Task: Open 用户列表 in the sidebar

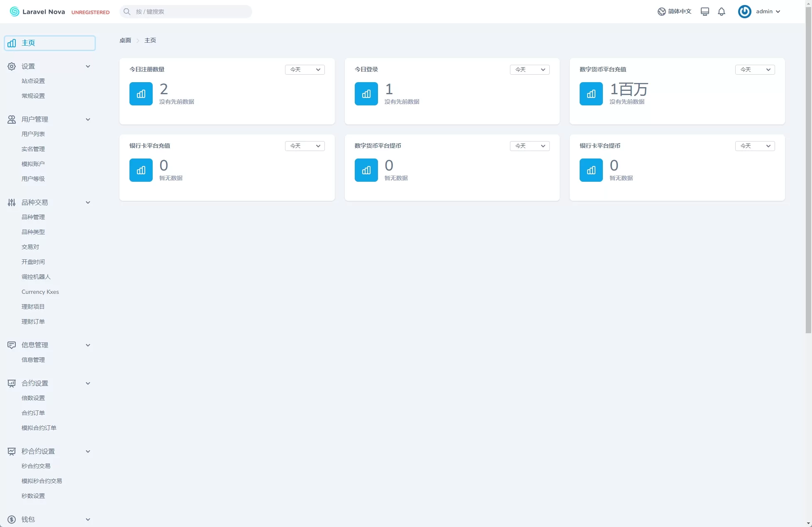Action: (33, 134)
